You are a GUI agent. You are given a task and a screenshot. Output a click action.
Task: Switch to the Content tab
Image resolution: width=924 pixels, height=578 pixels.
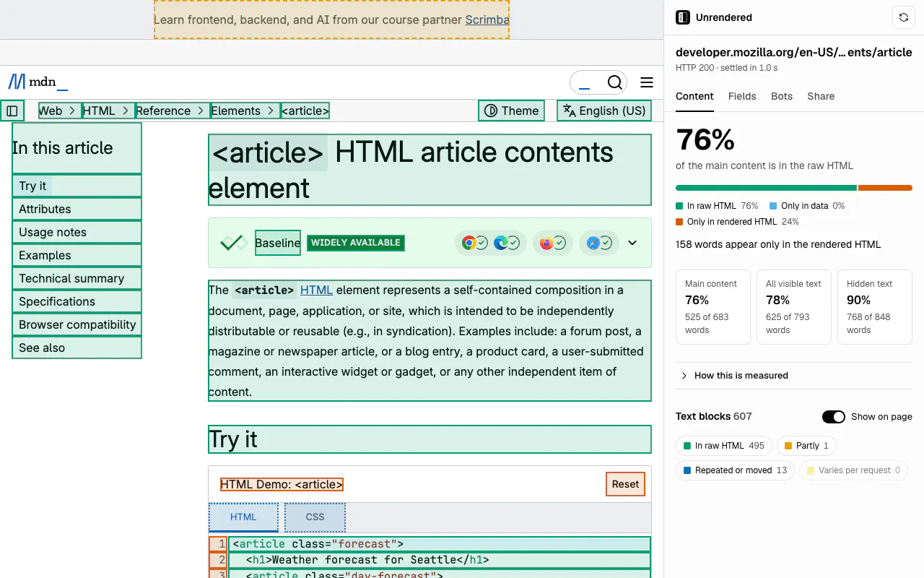694,96
